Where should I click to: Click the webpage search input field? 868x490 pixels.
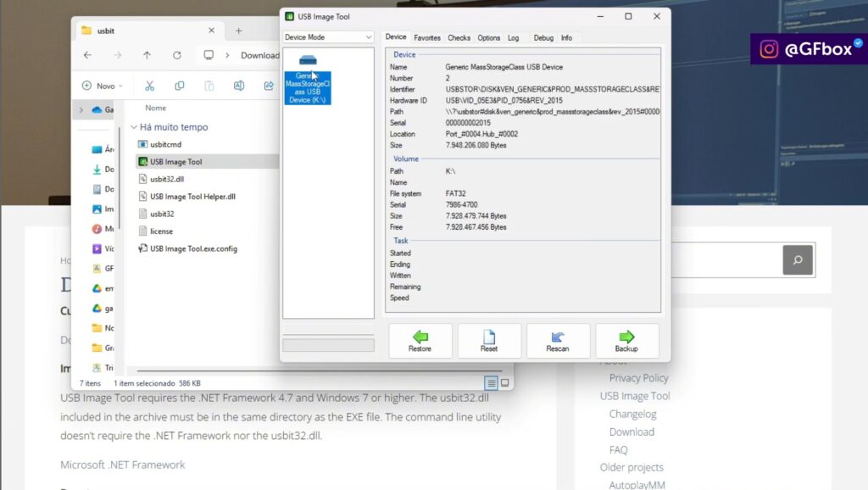(726, 259)
